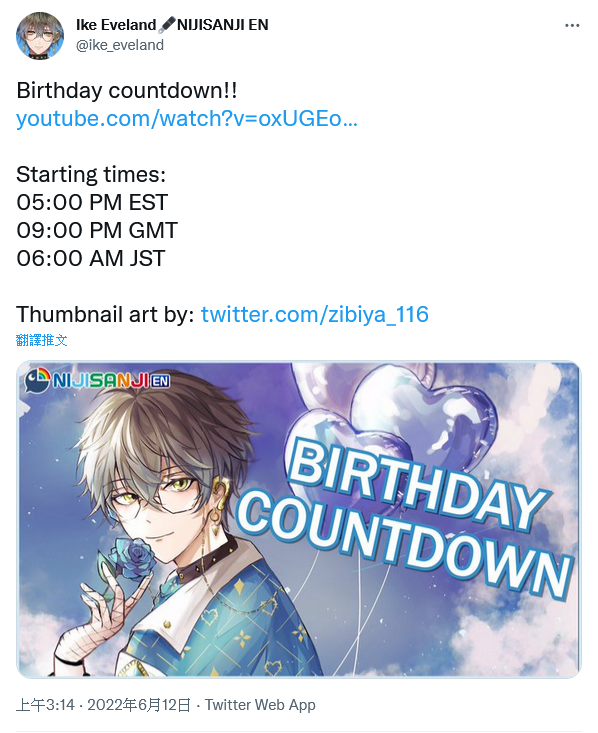Open the twitter.com/zibiya_116 artist link
The image size is (598, 733).
(x=315, y=314)
